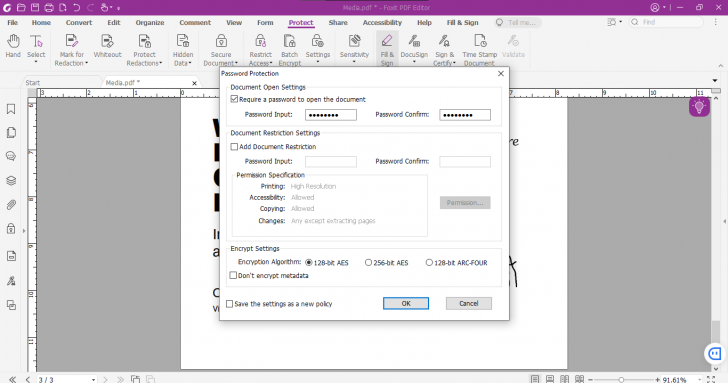Click the Tell me search box
This screenshot has width=728, height=383.
(518, 22)
